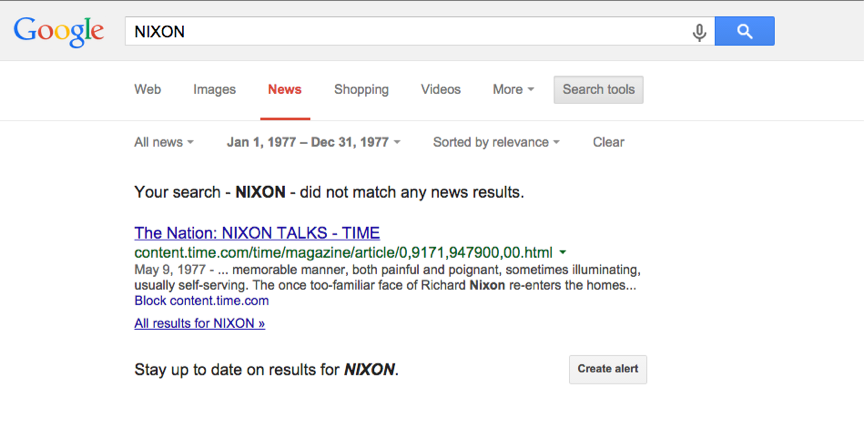Screen dimensions: 865x434
Task: Expand the More dropdown menu
Action: click(x=513, y=89)
